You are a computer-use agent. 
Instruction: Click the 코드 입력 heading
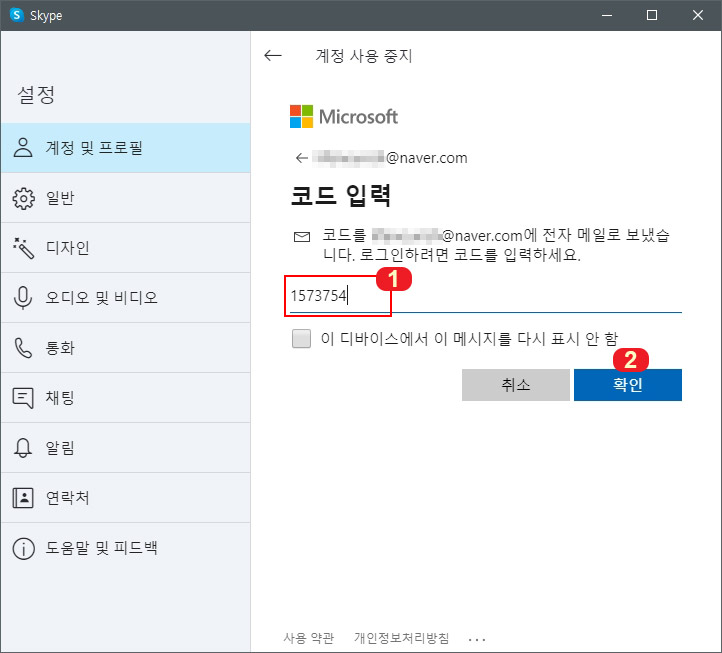coord(341,195)
